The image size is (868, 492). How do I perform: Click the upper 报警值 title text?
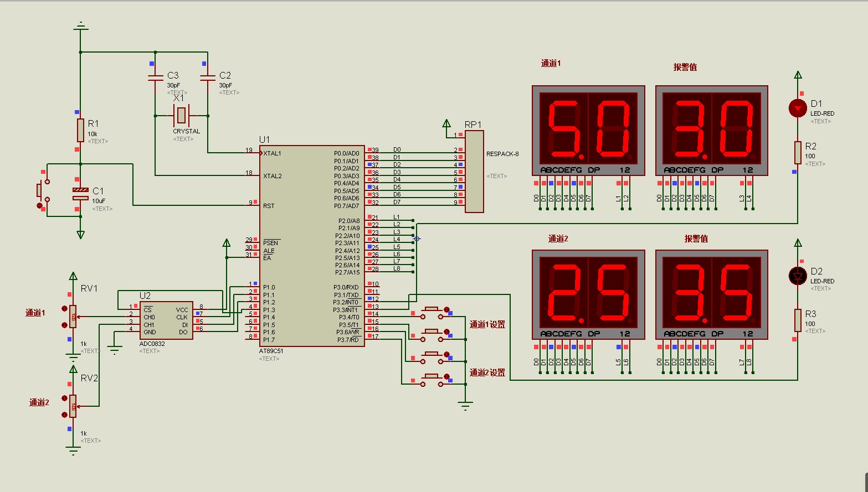(685, 68)
